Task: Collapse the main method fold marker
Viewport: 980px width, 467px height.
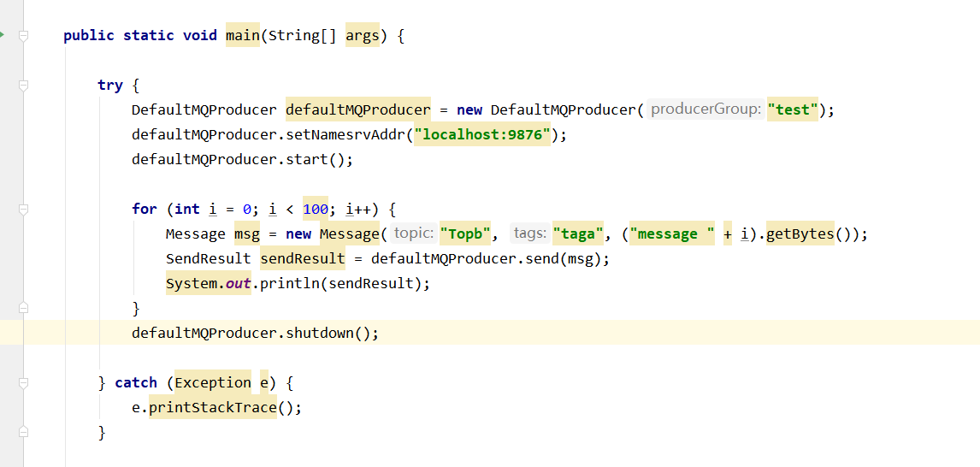Action: coord(24,36)
